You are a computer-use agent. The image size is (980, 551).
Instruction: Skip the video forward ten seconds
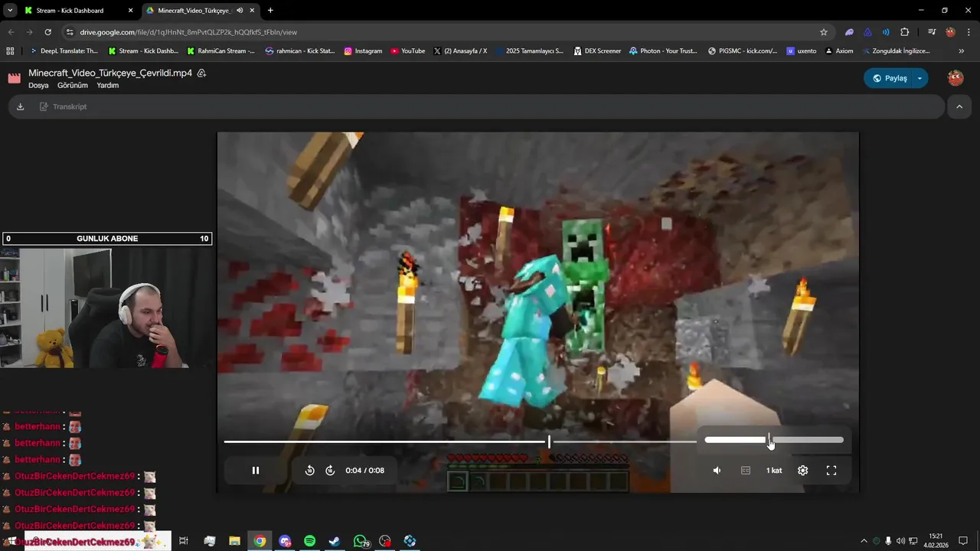click(x=330, y=471)
